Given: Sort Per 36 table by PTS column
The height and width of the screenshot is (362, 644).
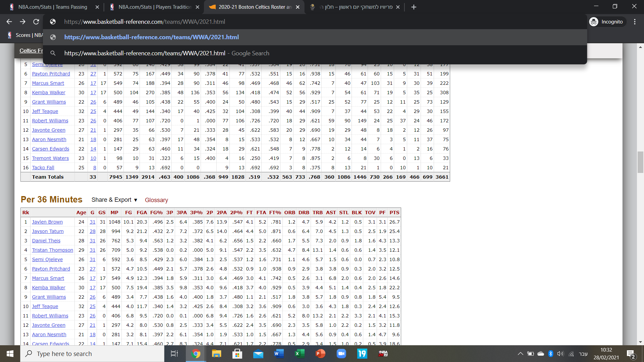Looking at the screenshot, I should pos(394,213).
